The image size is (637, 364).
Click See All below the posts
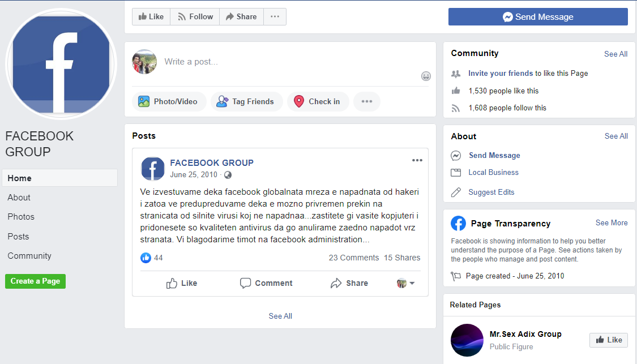[x=280, y=316]
